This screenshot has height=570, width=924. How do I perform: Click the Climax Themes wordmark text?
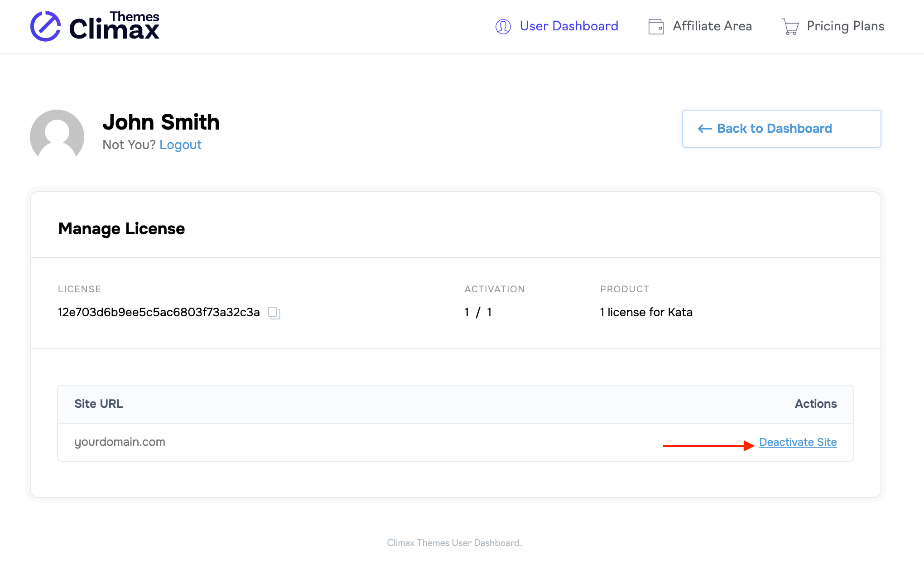coord(114,27)
